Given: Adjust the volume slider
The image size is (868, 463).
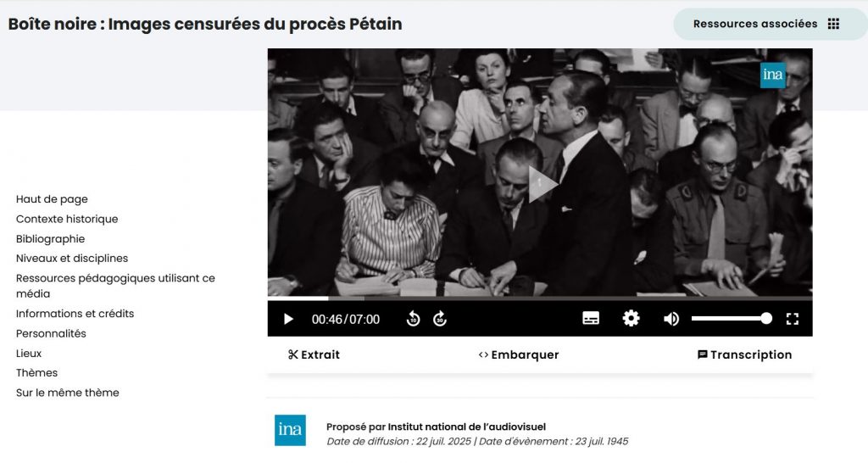Looking at the screenshot, I should (x=732, y=319).
